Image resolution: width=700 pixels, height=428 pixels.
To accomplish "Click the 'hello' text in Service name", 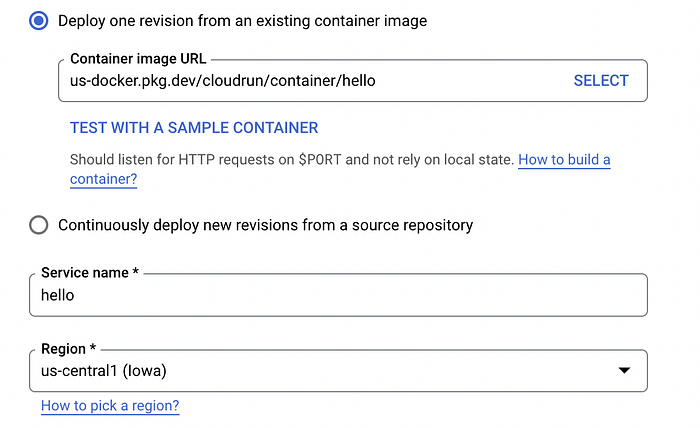I will point(58,295).
